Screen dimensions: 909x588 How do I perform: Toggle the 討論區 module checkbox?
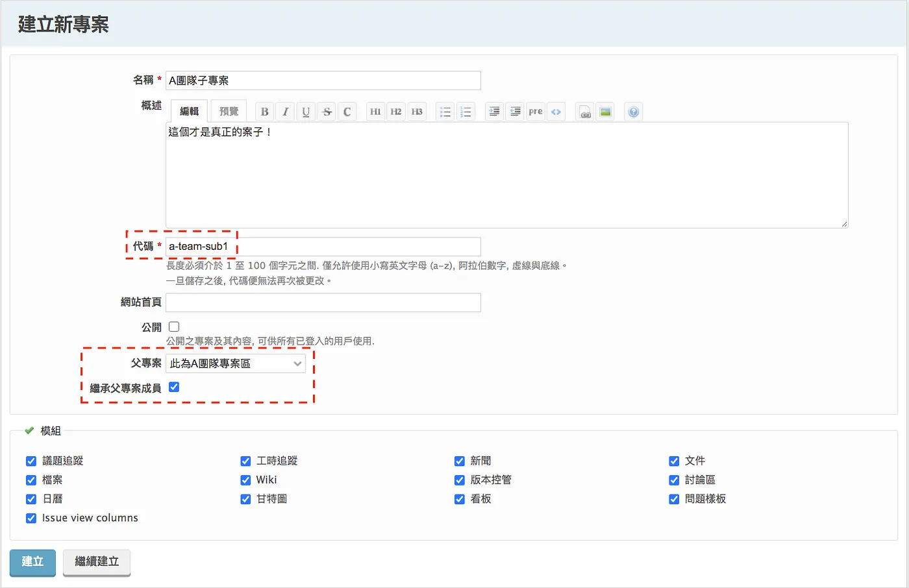pyautogui.click(x=674, y=480)
